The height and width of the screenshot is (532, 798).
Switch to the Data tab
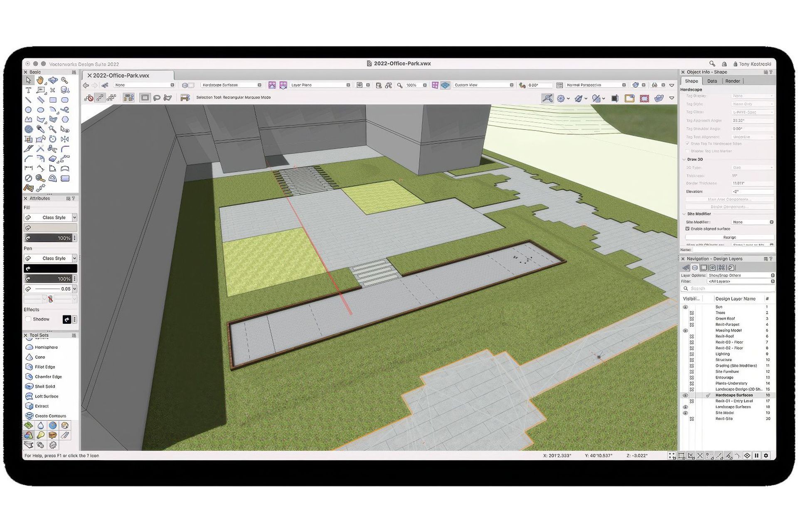coord(712,81)
